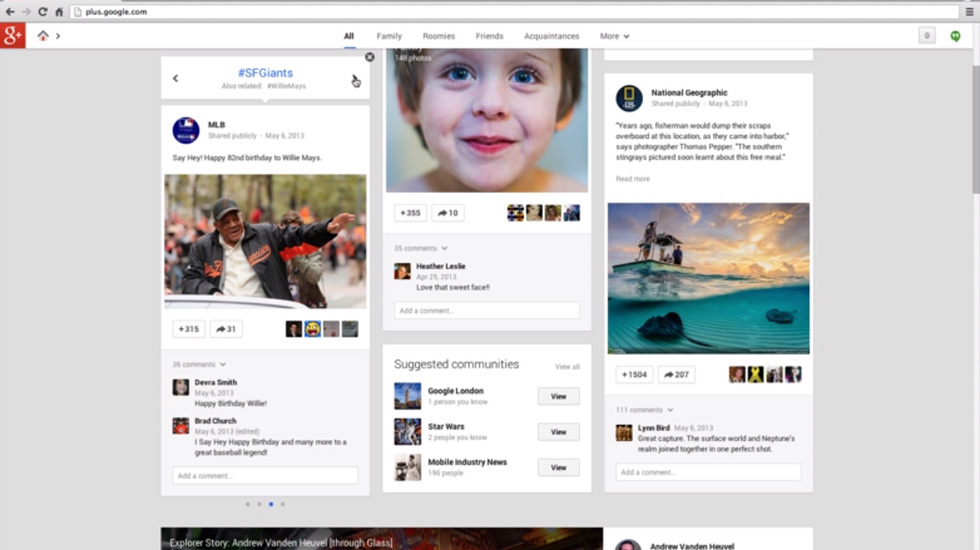
Task: Expand the 111 comments list
Action: (644, 410)
